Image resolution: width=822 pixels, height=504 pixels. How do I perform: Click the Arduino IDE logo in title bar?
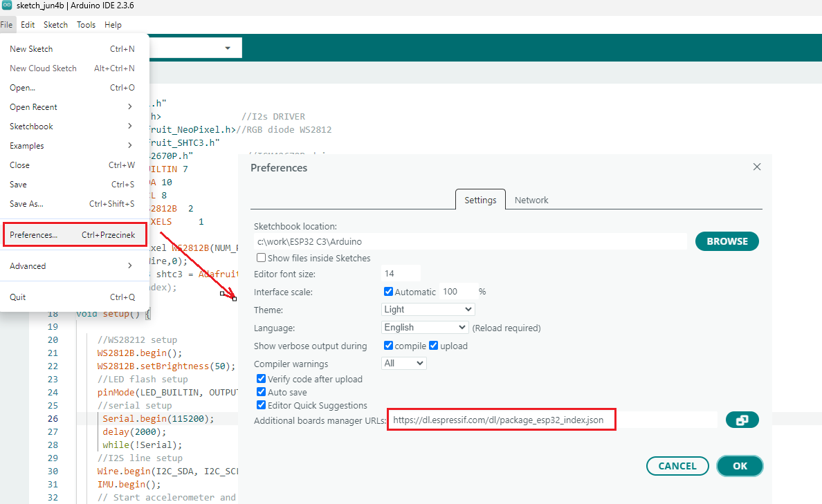(x=7, y=6)
